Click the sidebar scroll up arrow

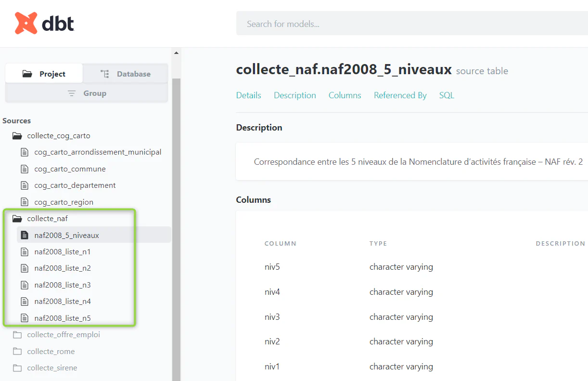coord(176,53)
